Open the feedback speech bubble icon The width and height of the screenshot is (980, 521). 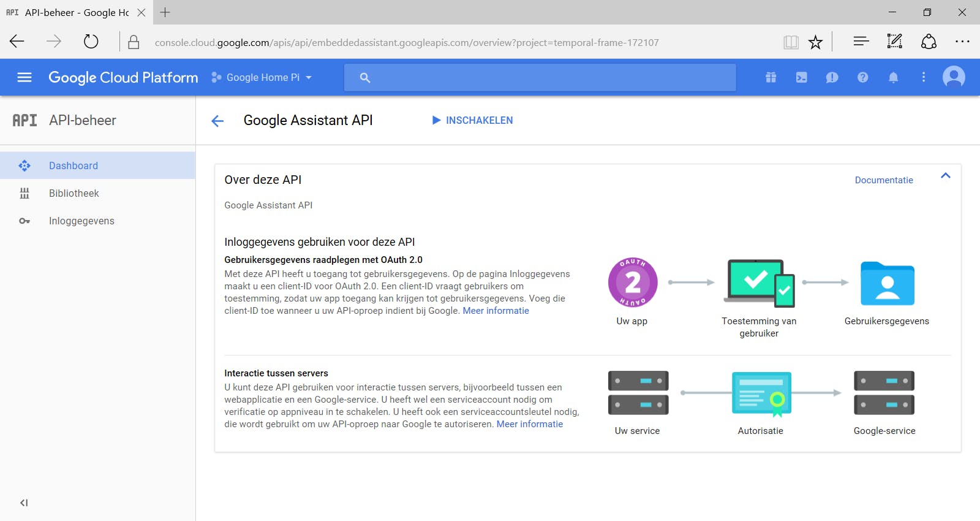pos(832,77)
